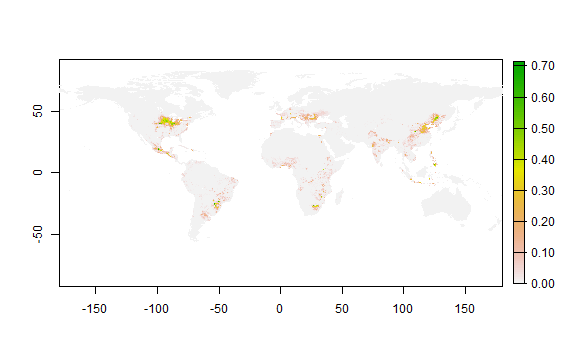Click the y-axis label -50
576x360 pixels.
[37, 234]
